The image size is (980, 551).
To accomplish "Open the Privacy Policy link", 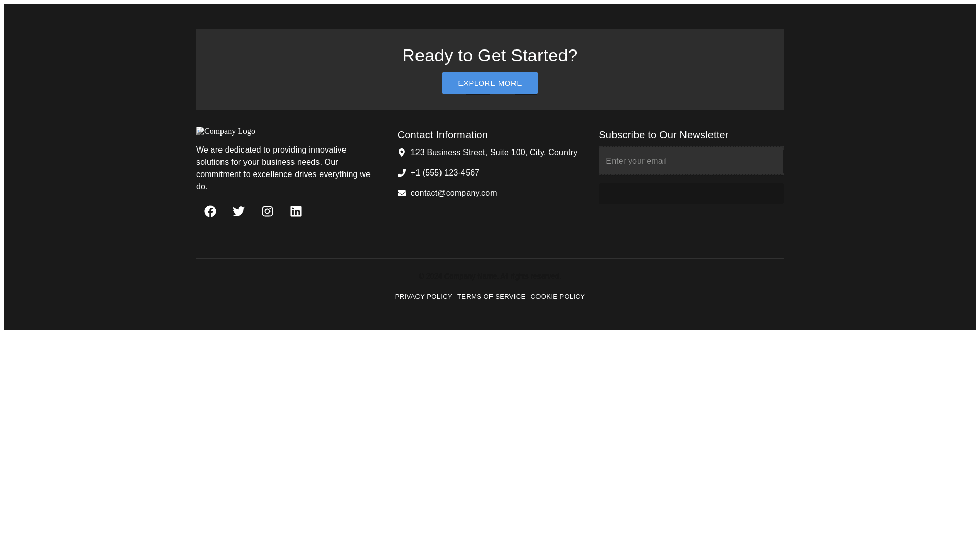I will point(423,297).
